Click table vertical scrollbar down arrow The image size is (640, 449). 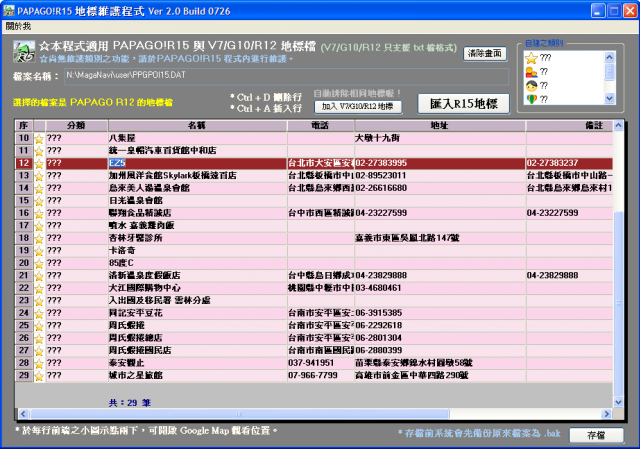(618, 402)
